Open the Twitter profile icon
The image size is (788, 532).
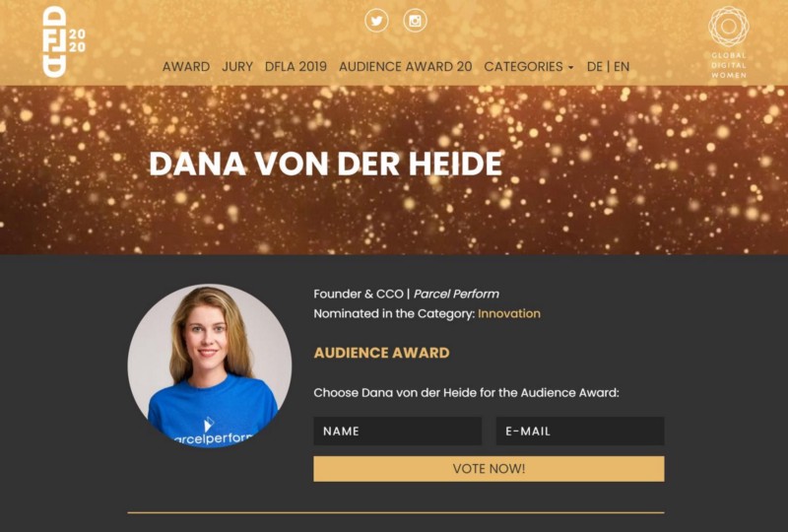point(376,21)
